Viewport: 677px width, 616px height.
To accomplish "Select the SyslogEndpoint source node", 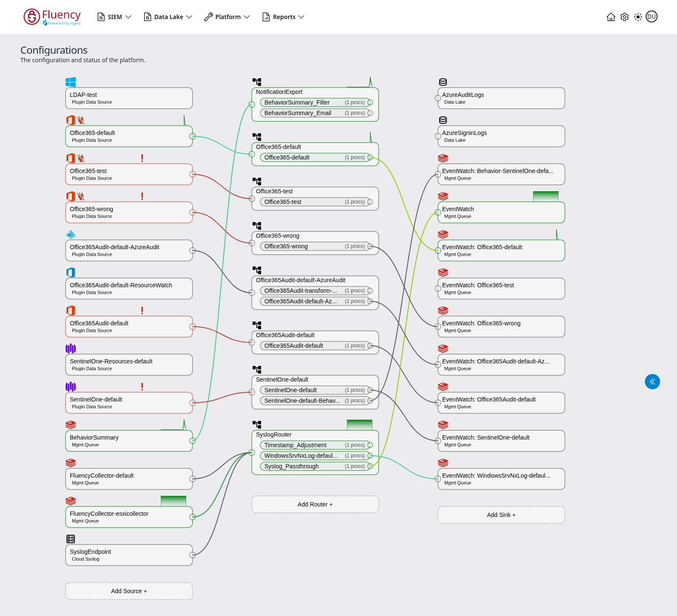I will tap(129, 555).
